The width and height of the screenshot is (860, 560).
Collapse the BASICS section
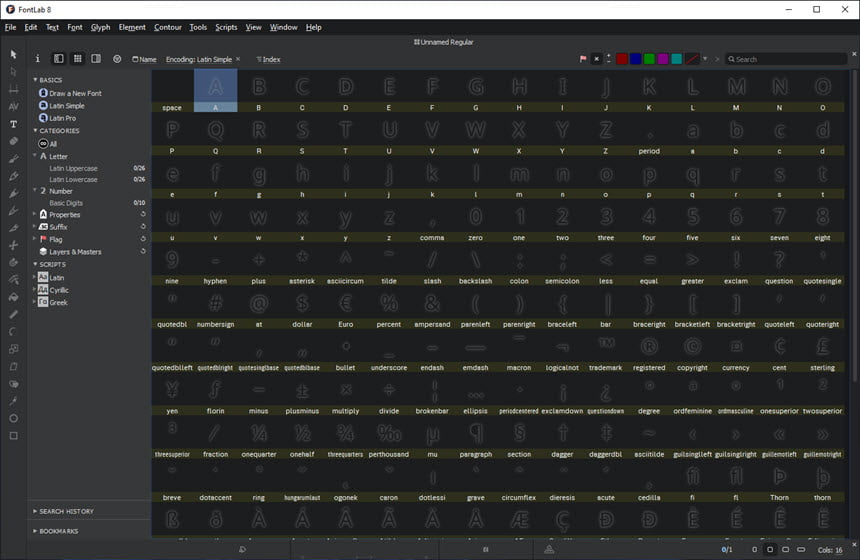35,80
